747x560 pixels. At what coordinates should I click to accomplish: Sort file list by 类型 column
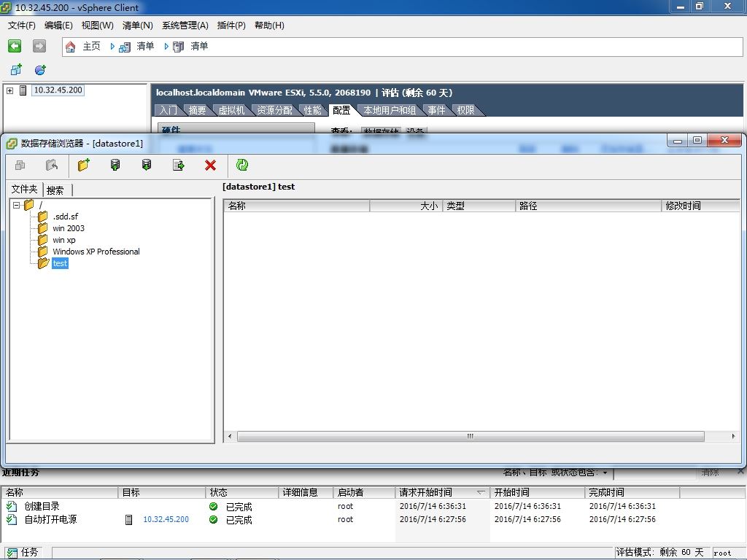tap(479, 206)
